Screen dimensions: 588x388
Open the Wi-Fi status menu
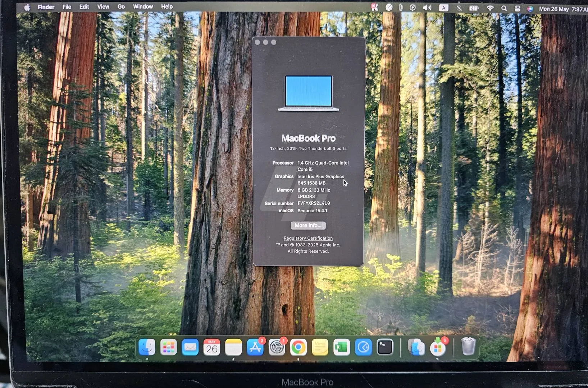(490, 8)
